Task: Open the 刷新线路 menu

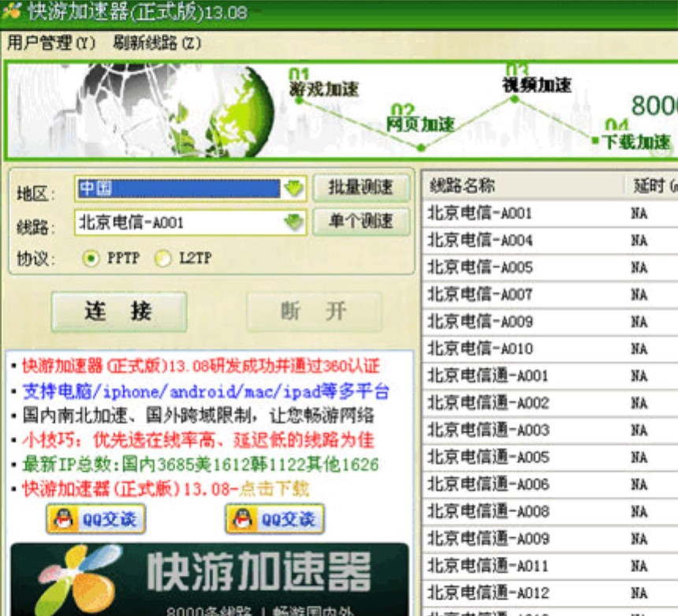Action: [157, 43]
